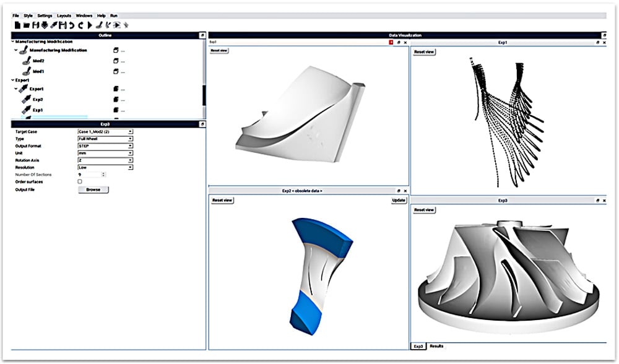Viewport: 619px width, 364px height.
Task: Click the document icon in Exp1 row
Action: (x=116, y=110)
